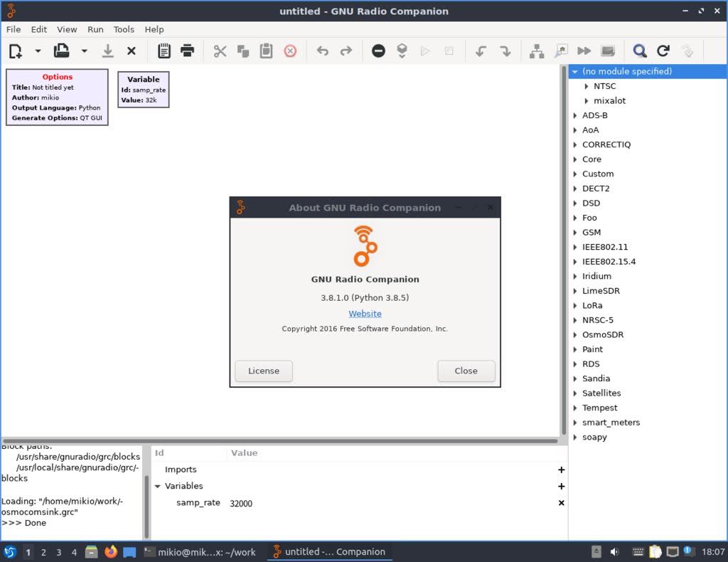Reload the blocks library
728x562 pixels.
click(663, 51)
